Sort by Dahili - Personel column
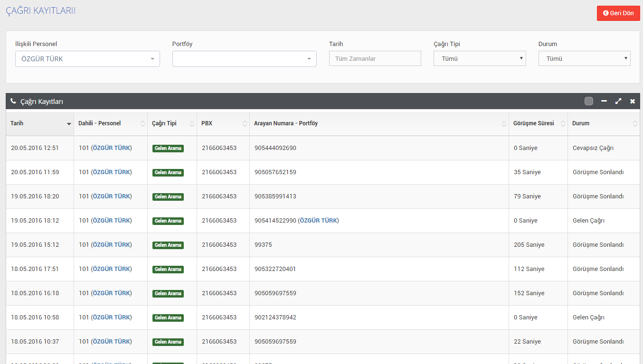 pyautogui.click(x=111, y=123)
